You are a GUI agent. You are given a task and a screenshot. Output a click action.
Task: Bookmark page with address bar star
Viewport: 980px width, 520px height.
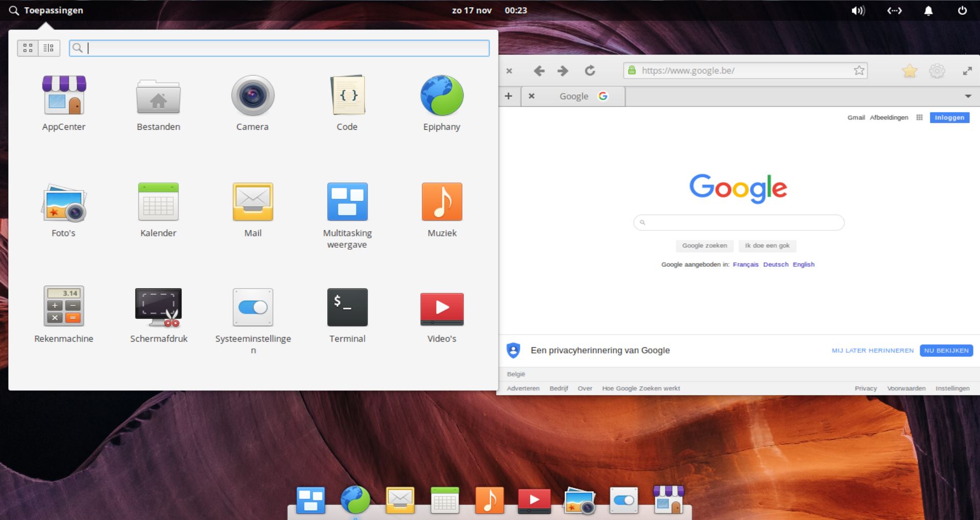(x=859, y=70)
